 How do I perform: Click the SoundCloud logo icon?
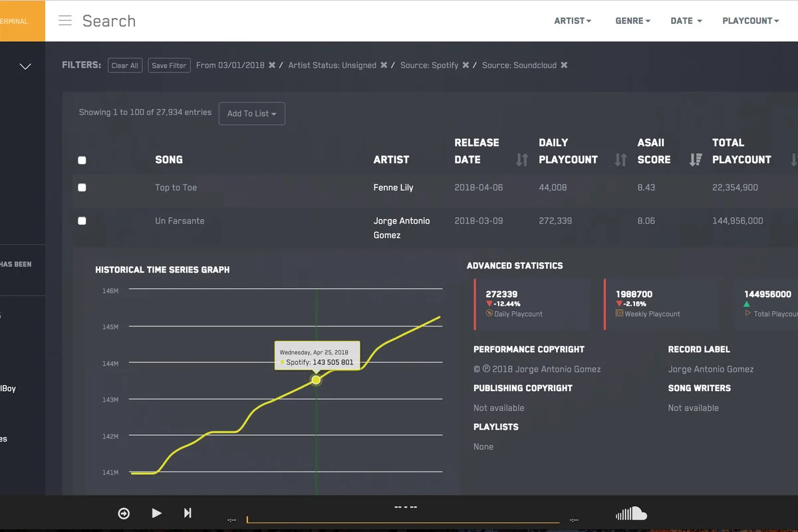[x=631, y=513]
